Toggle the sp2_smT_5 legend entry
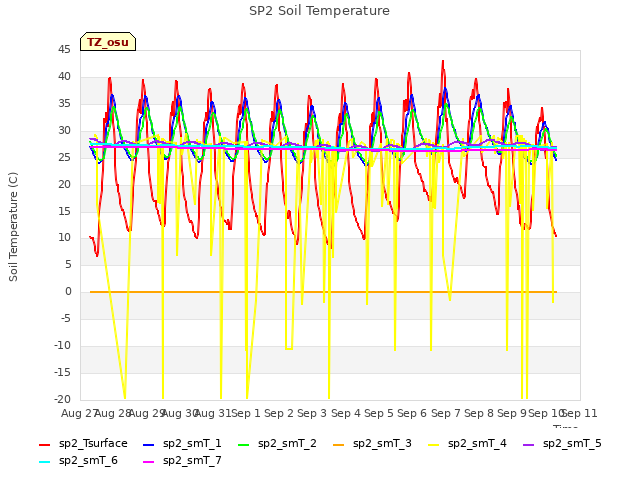This screenshot has width=640, height=480. 562,444
